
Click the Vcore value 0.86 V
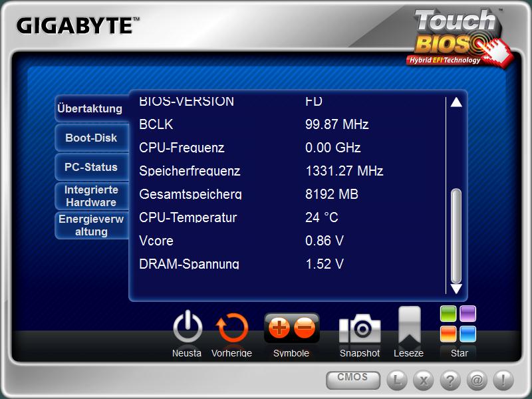pos(325,241)
